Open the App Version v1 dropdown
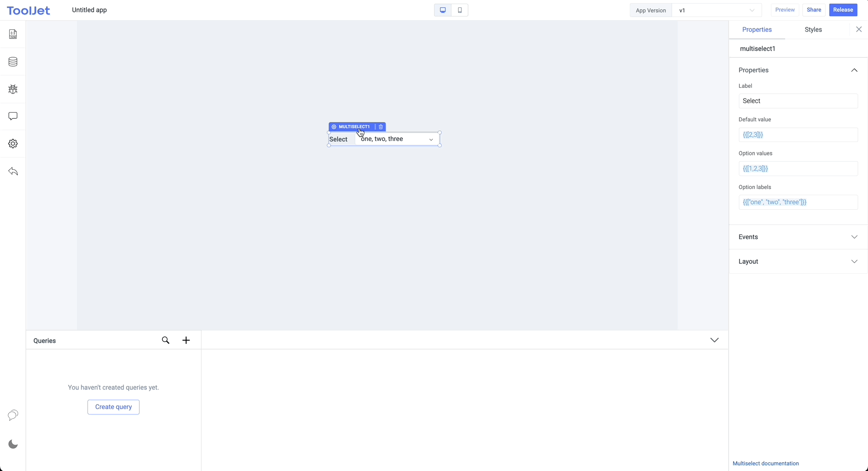868x471 pixels. pyautogui.click(x=716, y=10)
